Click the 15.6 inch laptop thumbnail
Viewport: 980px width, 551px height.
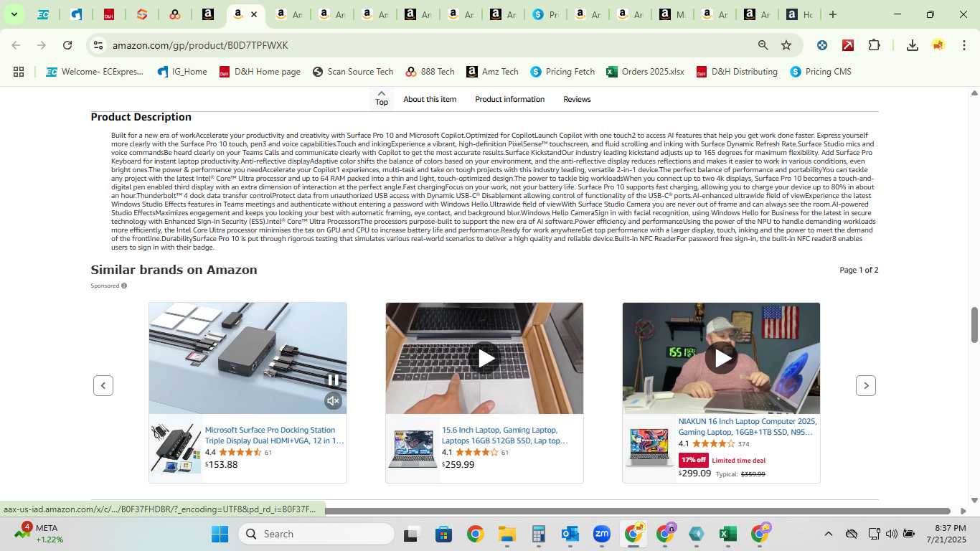pos(413,448)
